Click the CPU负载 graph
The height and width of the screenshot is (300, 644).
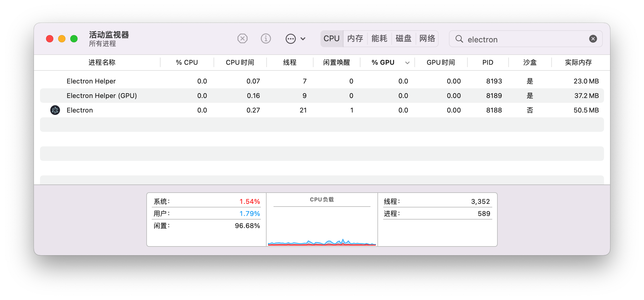[322, 226]
